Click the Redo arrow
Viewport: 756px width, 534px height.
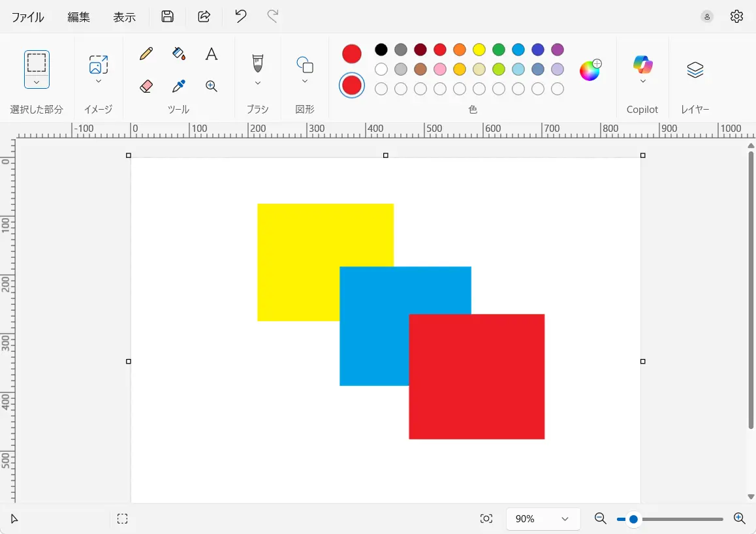coord(273,16)
